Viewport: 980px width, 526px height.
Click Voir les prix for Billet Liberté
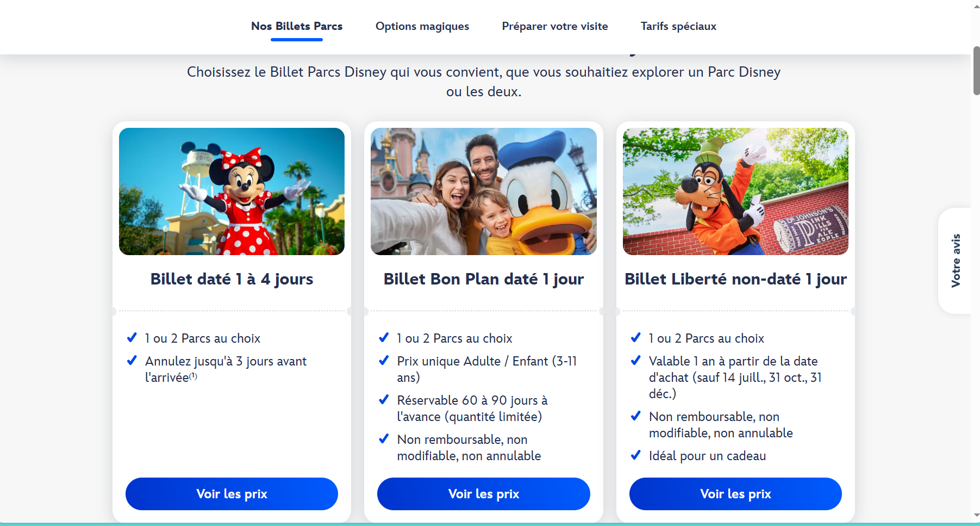pyautogui.click(x=735, y=494)
